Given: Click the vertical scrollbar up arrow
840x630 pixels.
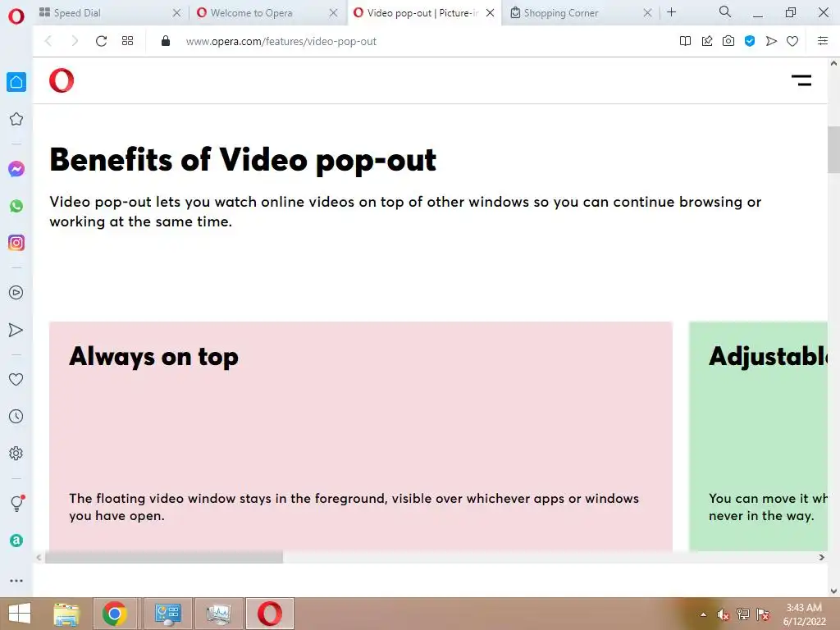Looking at the screenshot, I should tap(833, 63).
